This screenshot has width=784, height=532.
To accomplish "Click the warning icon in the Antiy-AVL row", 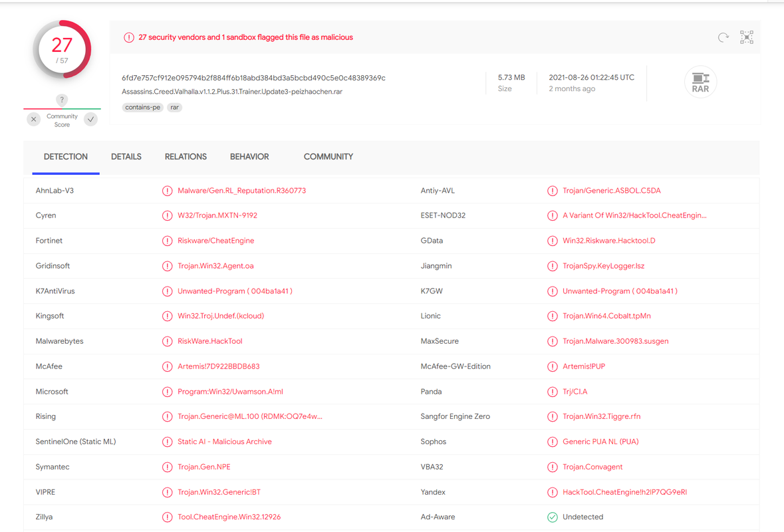I will pyautogui.click(x=552, y=191).
